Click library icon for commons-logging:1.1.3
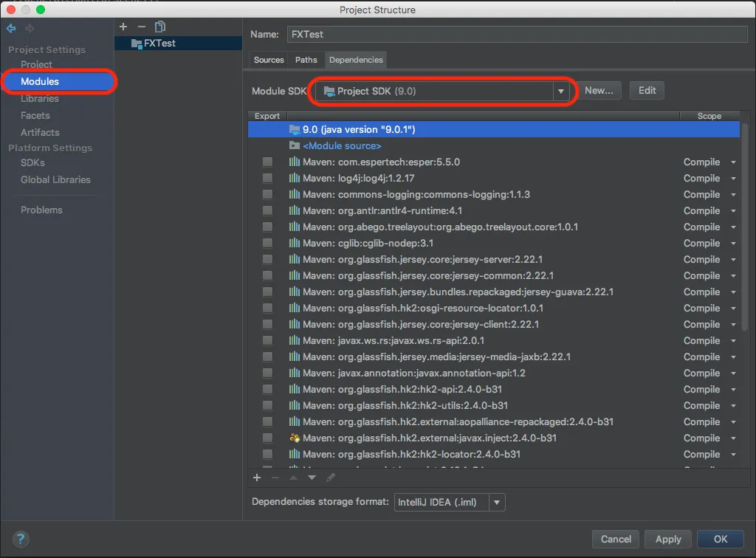Screen dimensions: 756x558 294,195
